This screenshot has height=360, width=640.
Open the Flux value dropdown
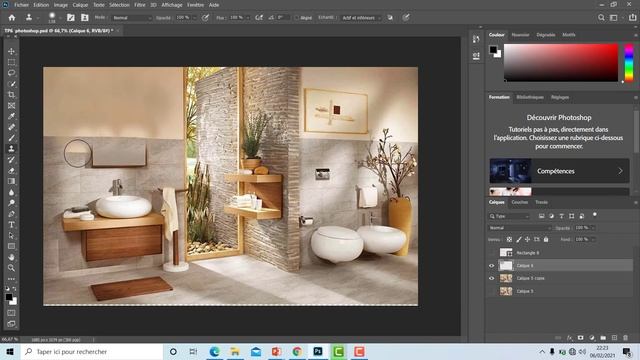(248, 18)
